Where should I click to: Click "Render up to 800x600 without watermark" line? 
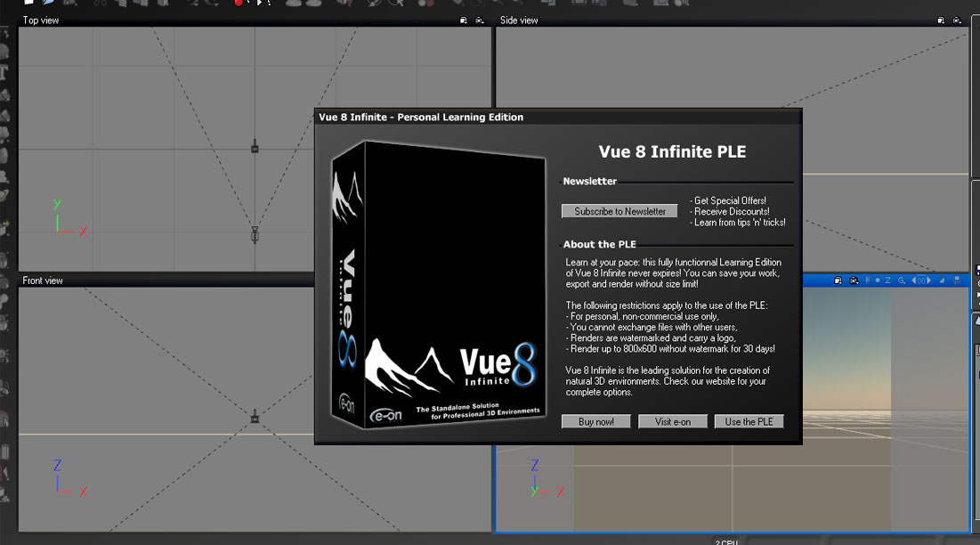point(670,349)
